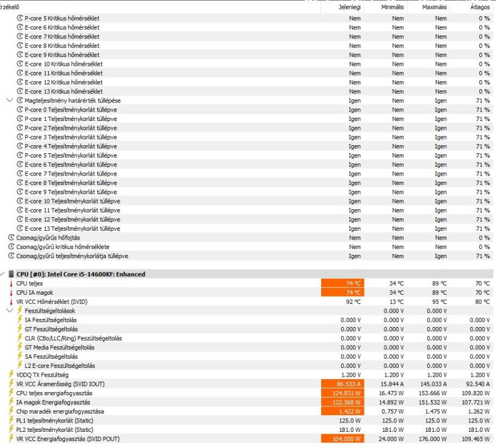The height and width of the screenshot is (448, 496).
Task: Select E-core 9 Teljesítménykorlát túllépve row
Action: coord(247,192)
